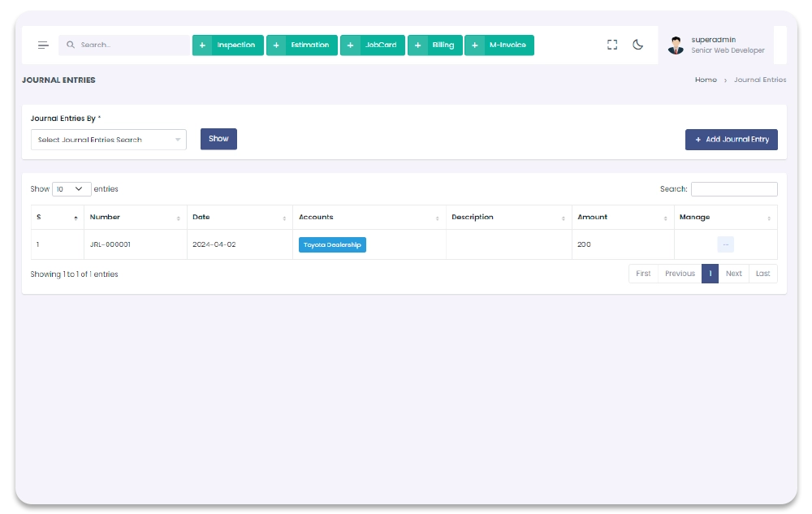This screenshot has height=514, width=812.
Task: Navigate to Home breadcrumb link
Action: 706,80
